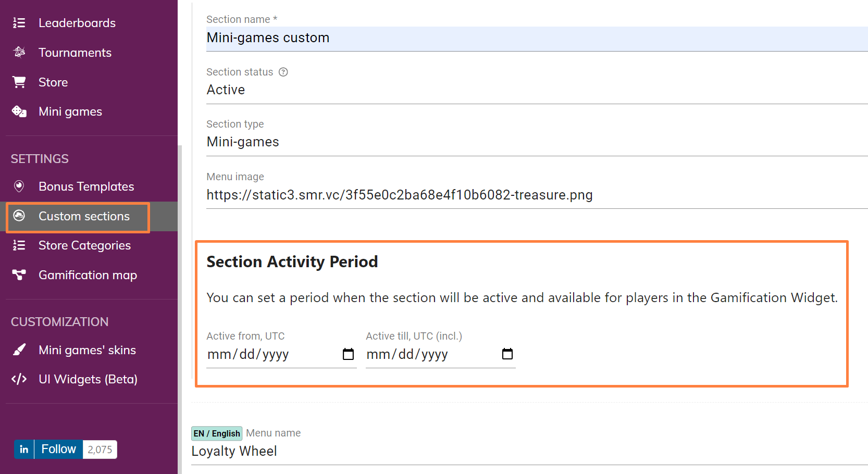Edit the Menu name Loyalty Wheel field

[529, 451]
